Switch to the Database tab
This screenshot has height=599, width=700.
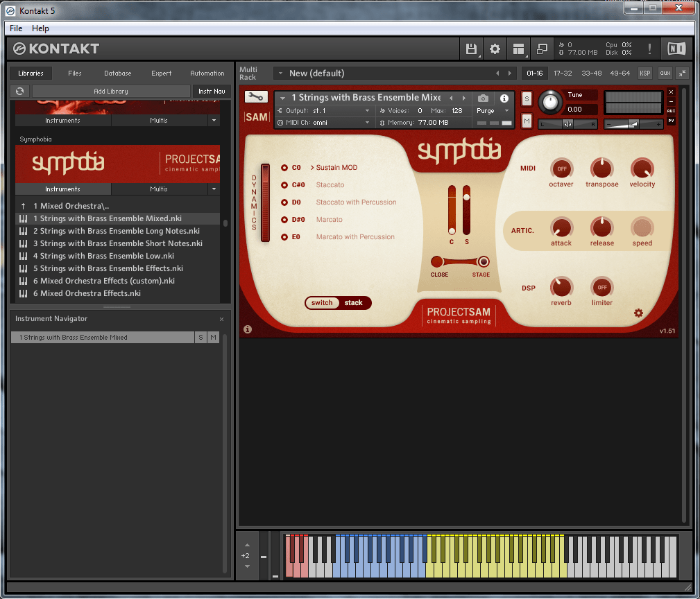tap(118, 73)
